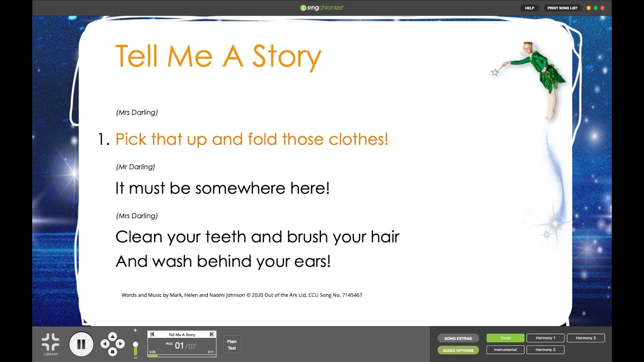This screenshot has width=644, height=362.
Task: Skip to the previous song
Action: click(152, 334)
